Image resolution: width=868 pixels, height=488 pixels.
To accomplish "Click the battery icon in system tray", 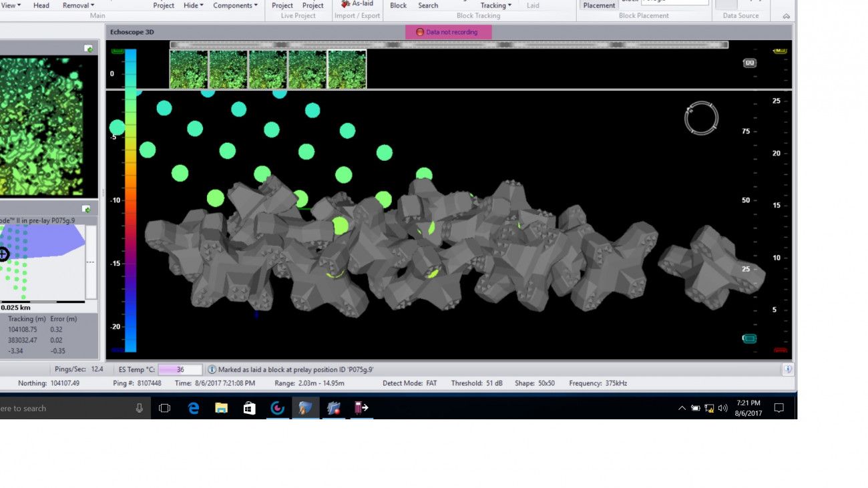I will tap(695, 408).
